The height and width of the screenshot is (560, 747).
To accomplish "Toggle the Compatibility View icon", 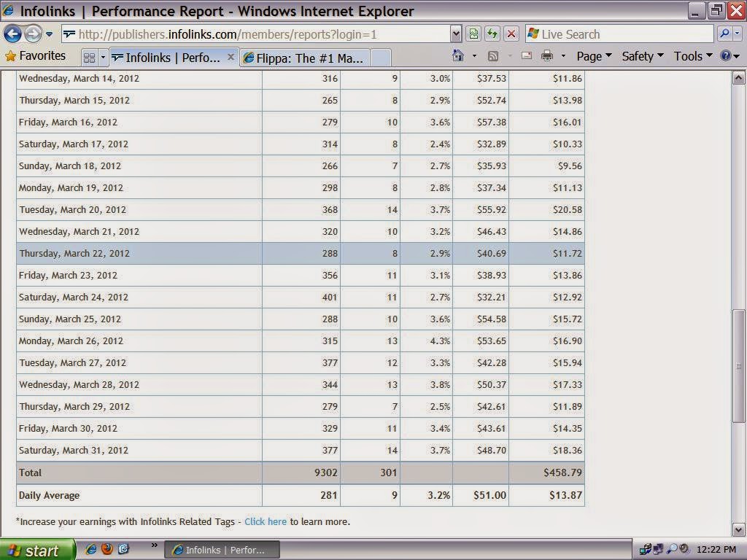I will pos(473,34).
